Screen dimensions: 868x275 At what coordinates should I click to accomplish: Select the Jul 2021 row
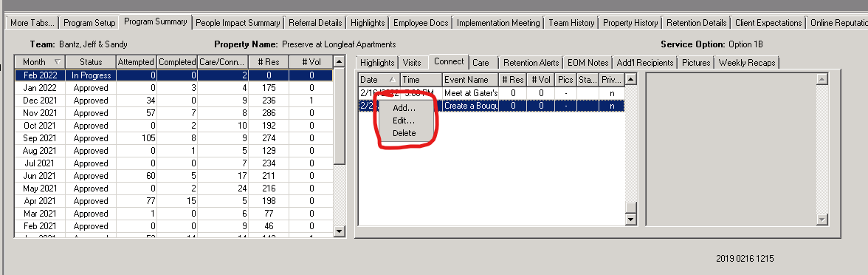(x=174, y=163)
